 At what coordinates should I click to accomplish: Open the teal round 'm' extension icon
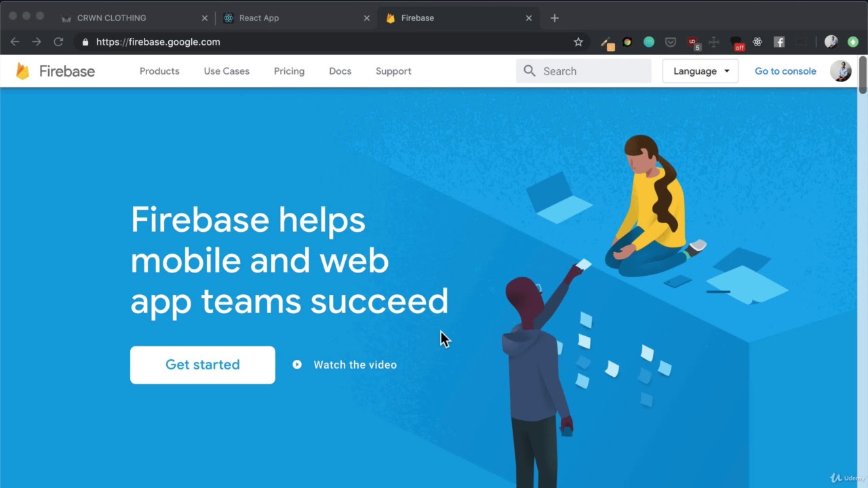click(x=649, y=42)
